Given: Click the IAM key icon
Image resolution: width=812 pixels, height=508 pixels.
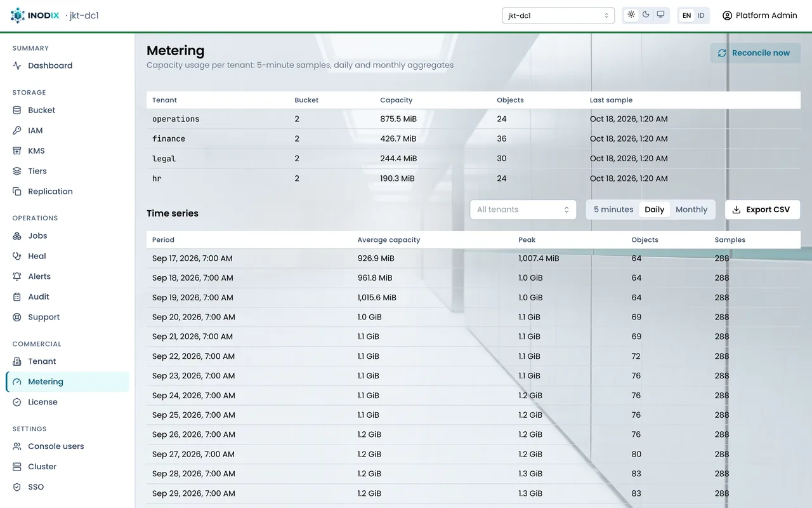Looking at the screenshot, I should [17, 130].
